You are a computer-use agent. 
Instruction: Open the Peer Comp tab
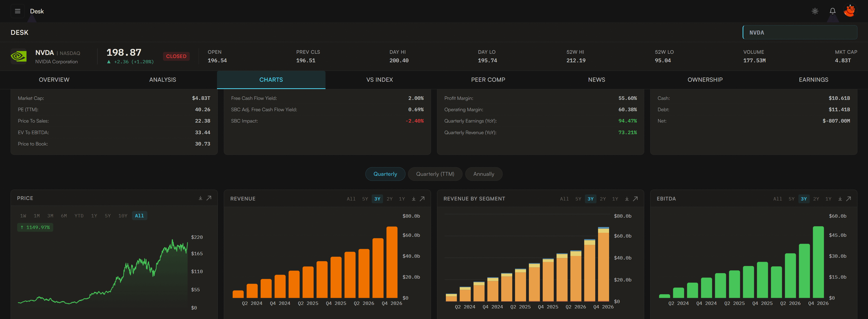pos(488,80)
